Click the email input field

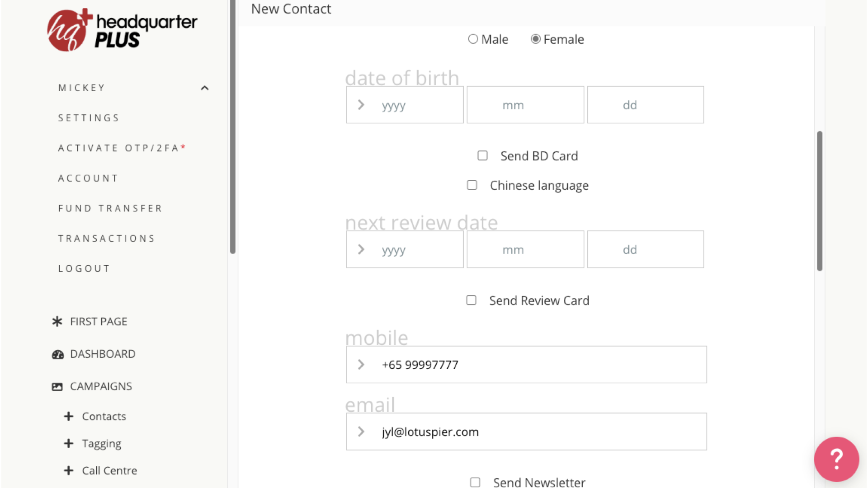pyautogui.click(x=538, y=432)
